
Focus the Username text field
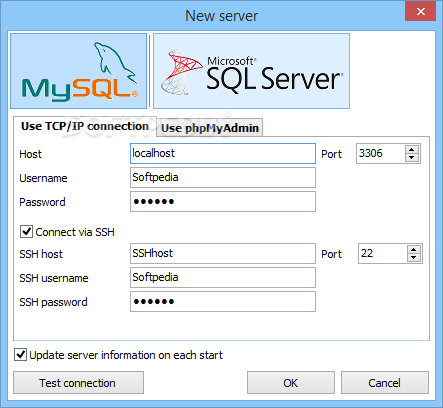tap(223, 178)
